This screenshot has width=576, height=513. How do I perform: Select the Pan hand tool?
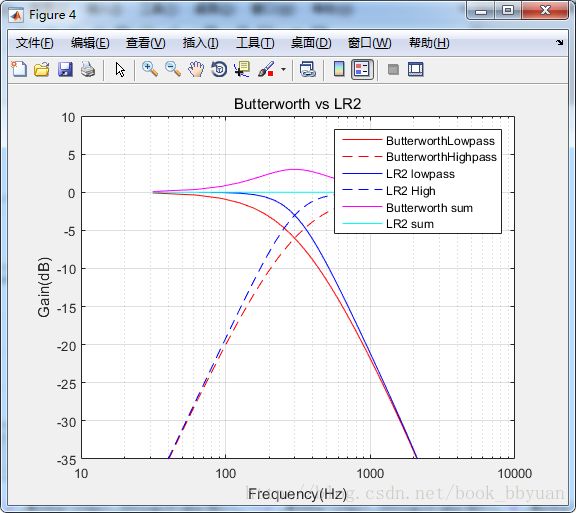196,69
